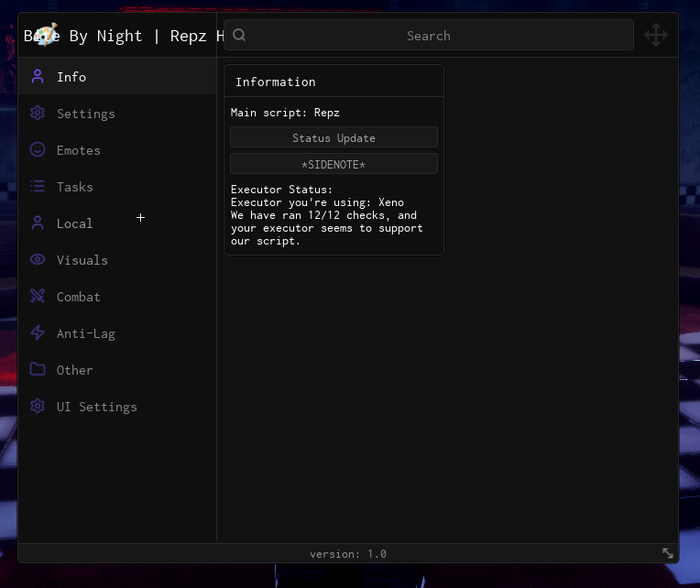Click the UI Settings gear icon
This screenshot has width=700, height=588.
(x=38, y=406)
